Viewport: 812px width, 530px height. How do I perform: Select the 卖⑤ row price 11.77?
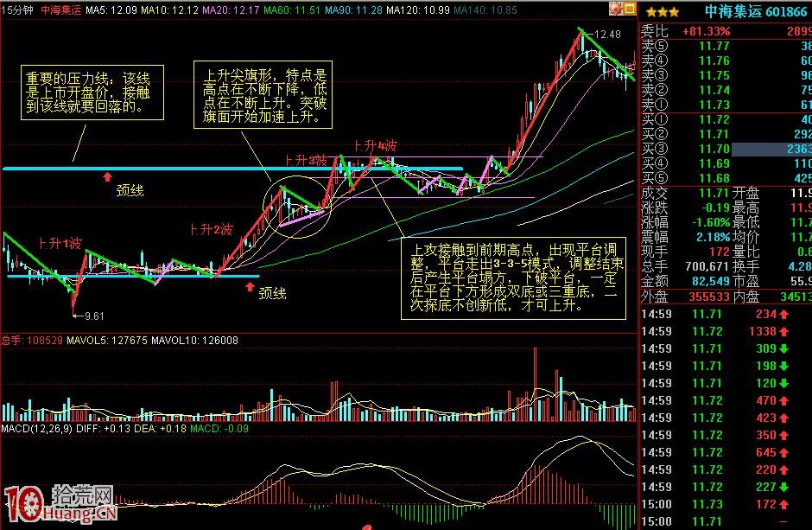[714, 46]
